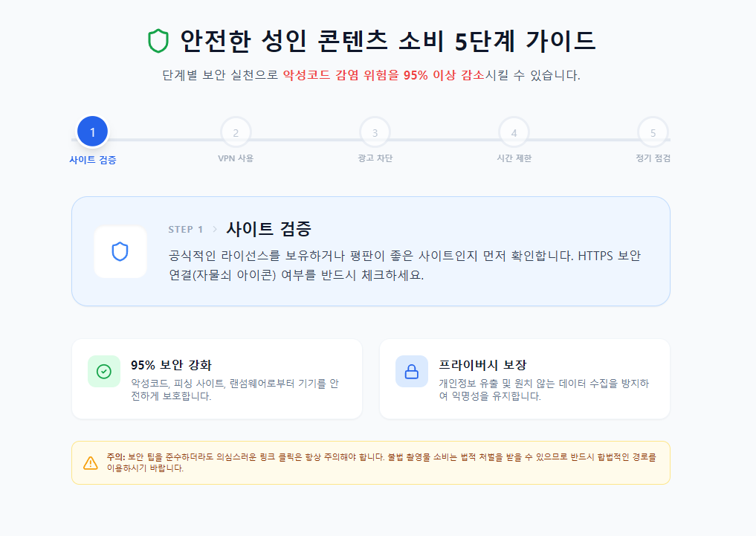Select the shield icon inside the STEP 1 card
The width and height of the screenshot is (756, 536).
pos(120,251)
